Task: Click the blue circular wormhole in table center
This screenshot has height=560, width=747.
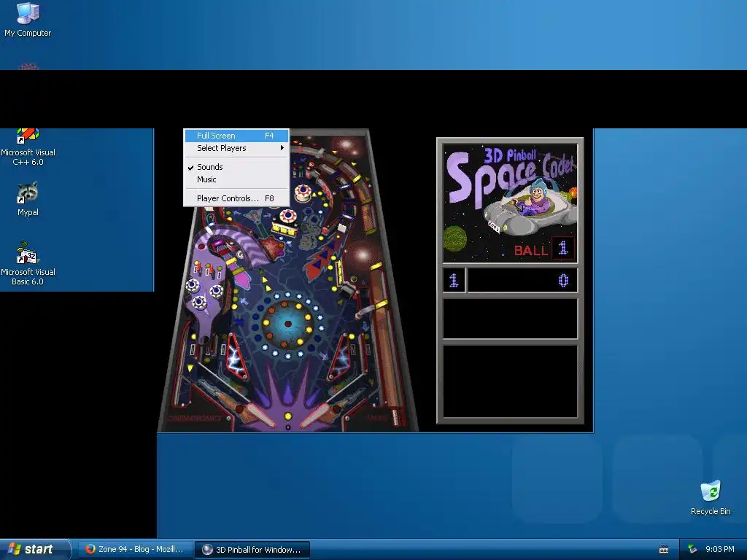Action: click(287, 324)
